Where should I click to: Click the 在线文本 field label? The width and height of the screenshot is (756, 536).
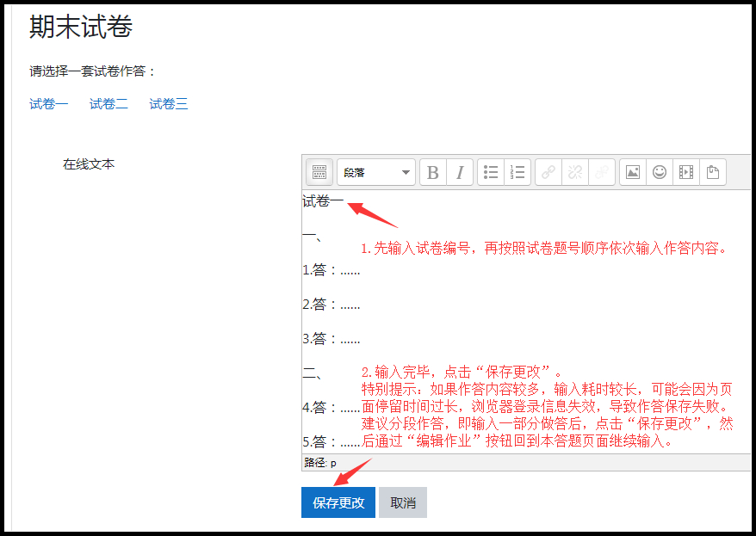(89, 164)
